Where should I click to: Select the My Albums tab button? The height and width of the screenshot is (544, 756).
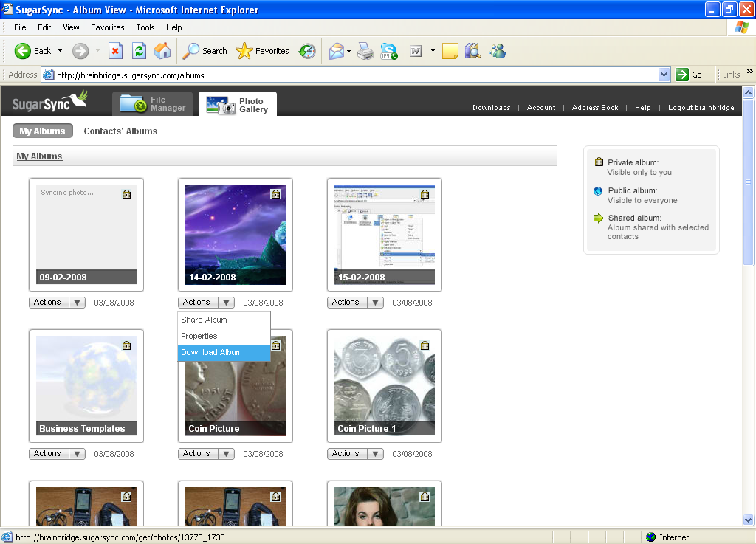[42, 131]
